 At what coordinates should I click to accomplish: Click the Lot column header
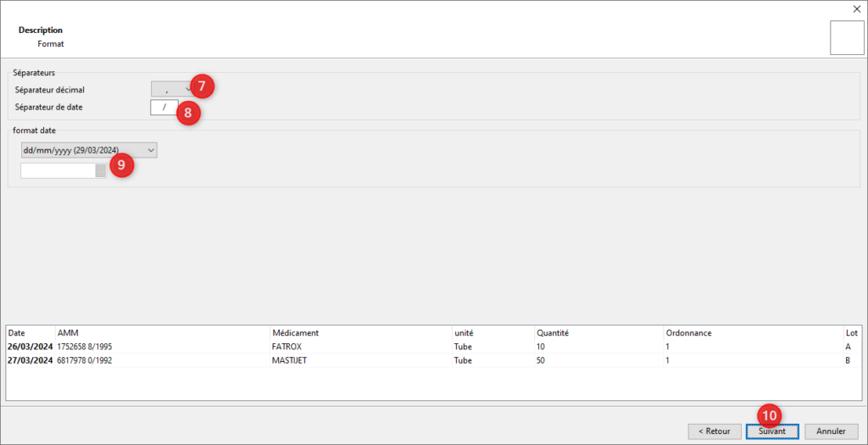point(851,333)
